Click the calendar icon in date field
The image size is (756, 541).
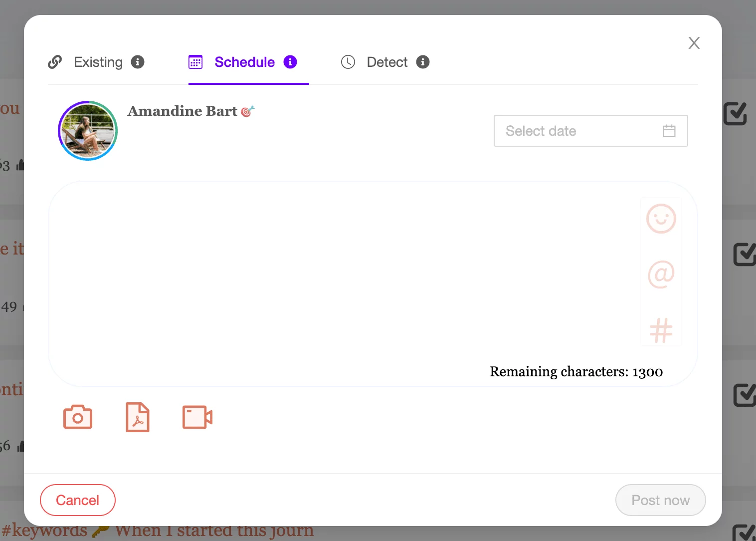[669, 131]
